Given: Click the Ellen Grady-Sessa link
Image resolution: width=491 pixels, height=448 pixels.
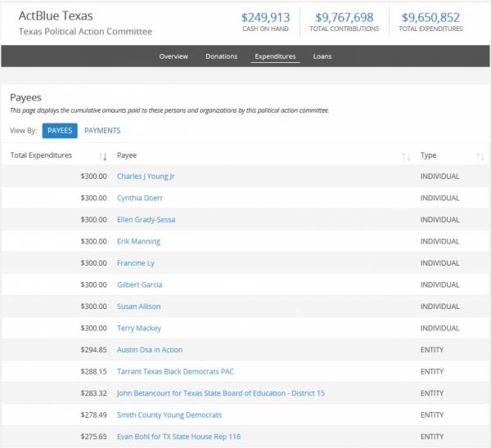Looking at the screenshot, I should [146, 220].
